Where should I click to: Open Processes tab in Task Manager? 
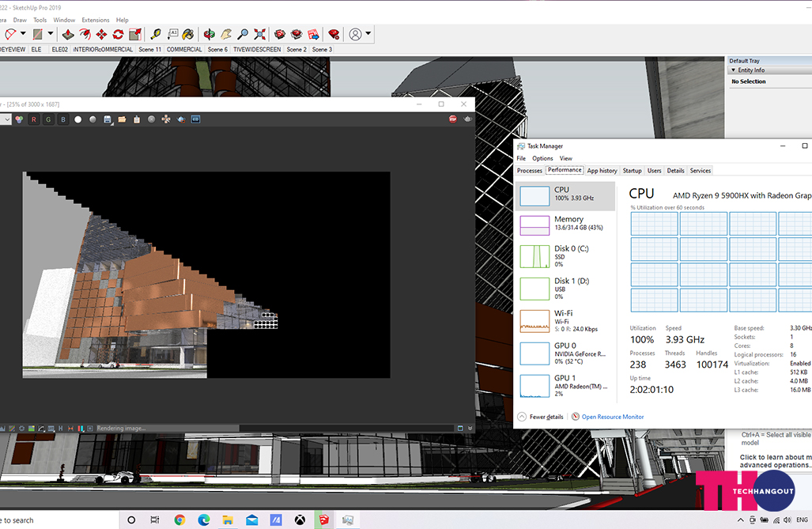(530, 171)
